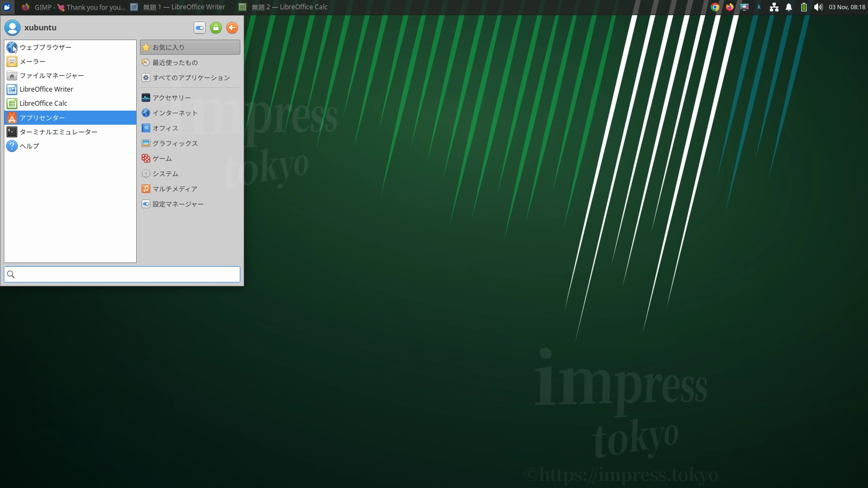The width and height of the screenshot is (868, 488).
Task: Launch LibreOffice Calc from favorites list
Action: (70, 104)
